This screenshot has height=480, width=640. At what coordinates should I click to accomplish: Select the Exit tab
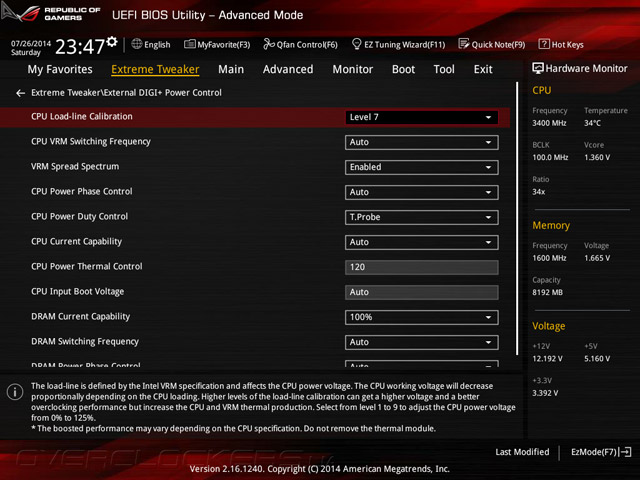pyautogui.click(x=483, y=69)
